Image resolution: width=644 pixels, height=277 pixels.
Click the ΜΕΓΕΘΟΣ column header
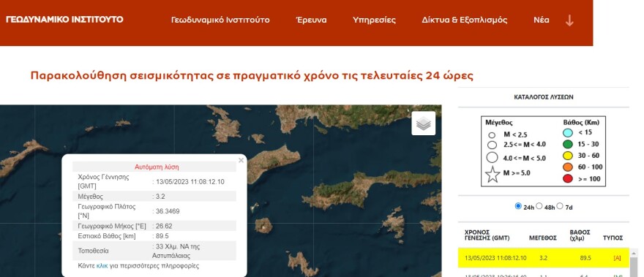[542, 238]
